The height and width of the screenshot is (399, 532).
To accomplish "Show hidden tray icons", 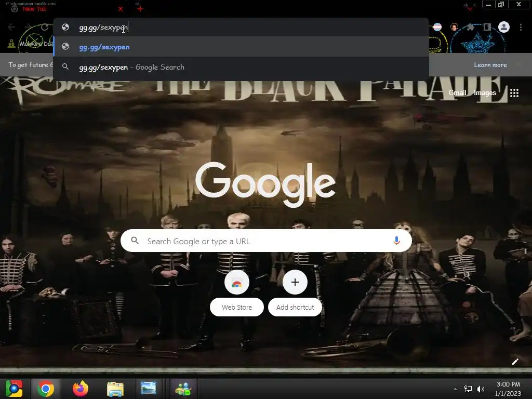I will click(455, 389).
